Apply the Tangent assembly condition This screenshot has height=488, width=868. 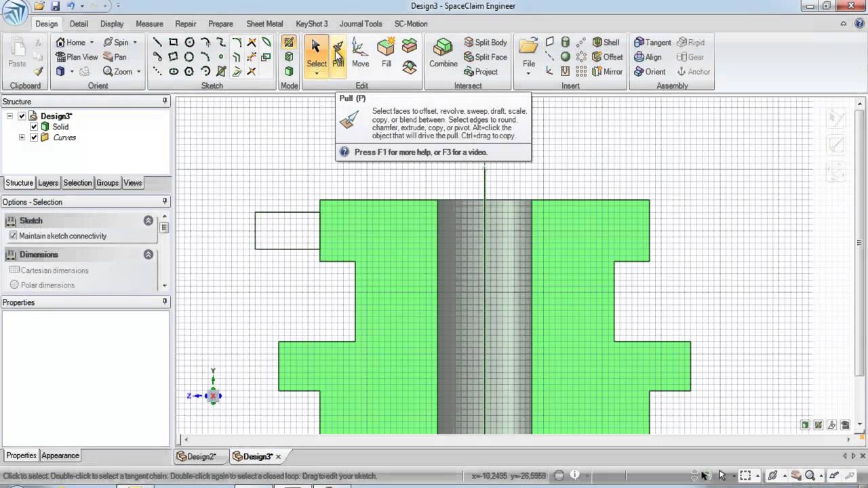tap(652, 43)
